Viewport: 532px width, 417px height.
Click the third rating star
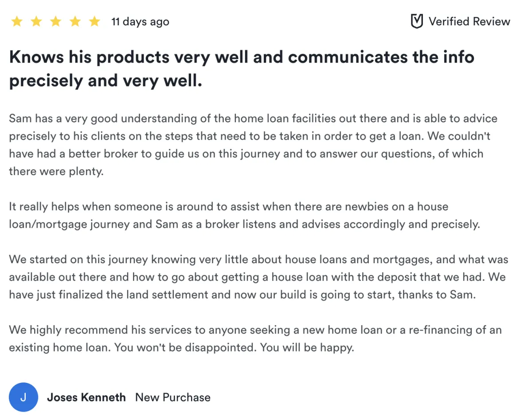55,21
